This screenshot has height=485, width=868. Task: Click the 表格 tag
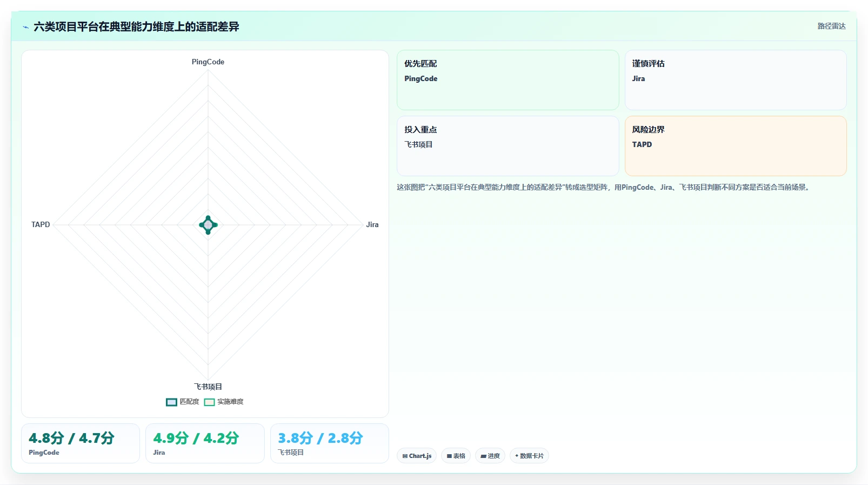456,456
